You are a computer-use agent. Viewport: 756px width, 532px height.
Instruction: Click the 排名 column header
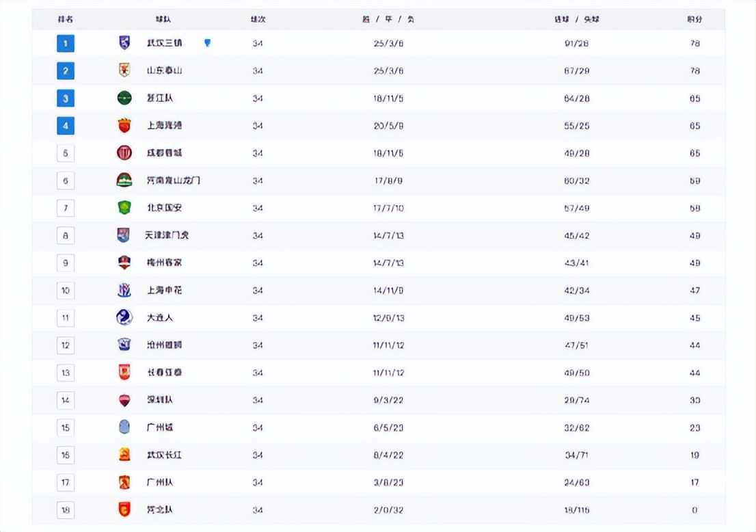point(66,19)
